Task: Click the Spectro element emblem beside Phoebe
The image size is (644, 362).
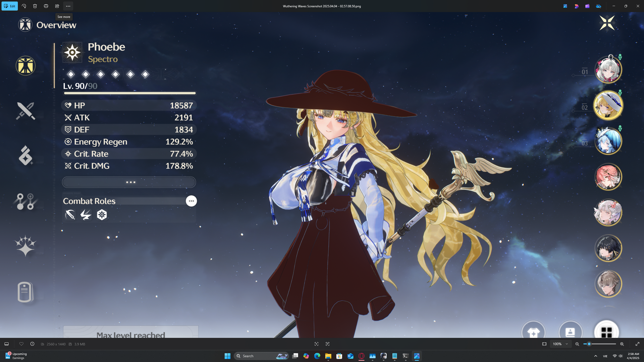Action: 72,53
